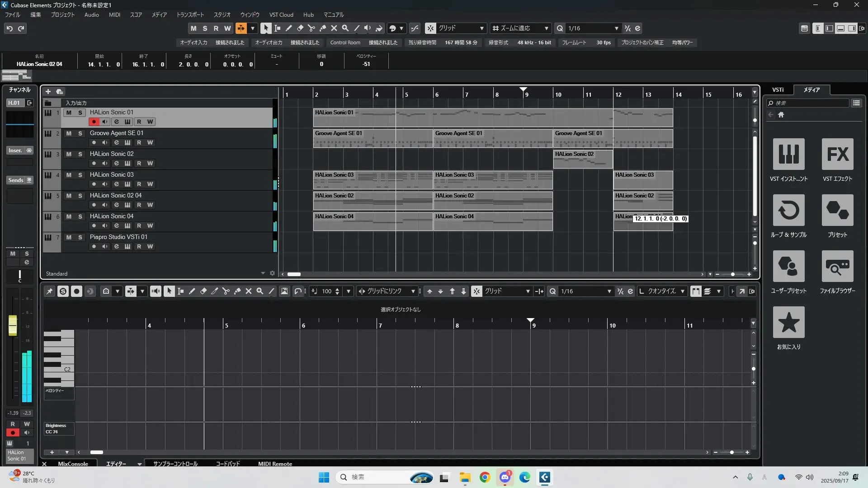Click the channel volume fader handle

[x=13, y=325]
